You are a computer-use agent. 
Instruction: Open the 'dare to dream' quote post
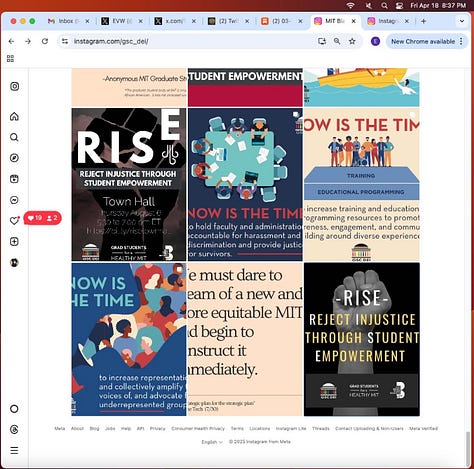click(x=245, y=339)
